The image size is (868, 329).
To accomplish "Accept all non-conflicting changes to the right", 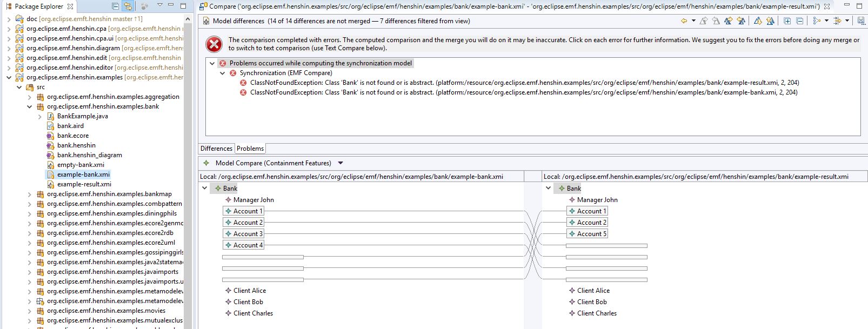I will [728, 21].
